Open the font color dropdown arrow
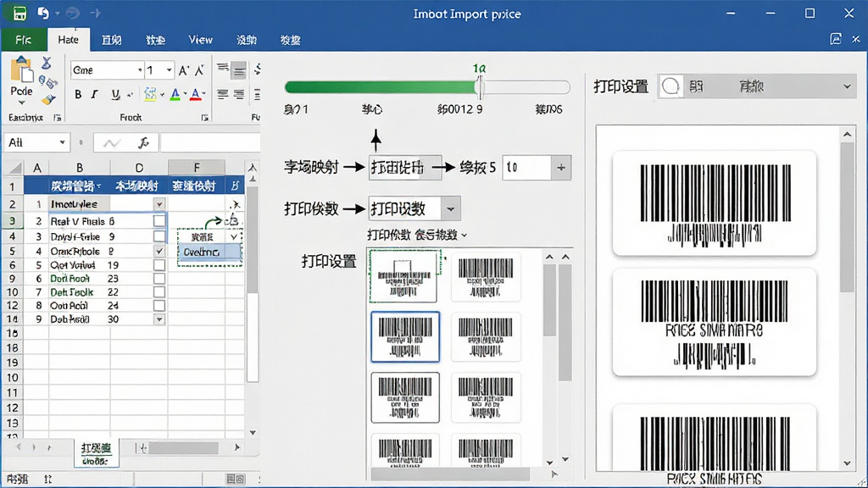The image size is (868, 488). (x=204, y=95)
